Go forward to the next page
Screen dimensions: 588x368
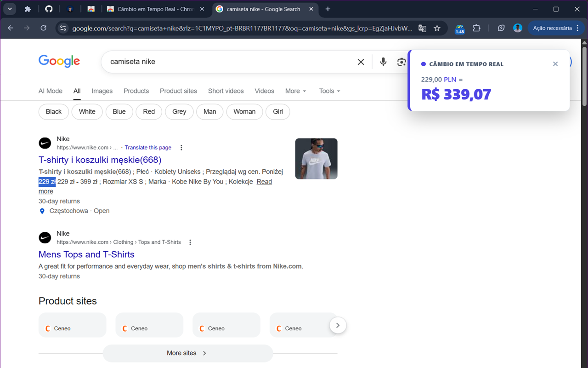(27, 28)
